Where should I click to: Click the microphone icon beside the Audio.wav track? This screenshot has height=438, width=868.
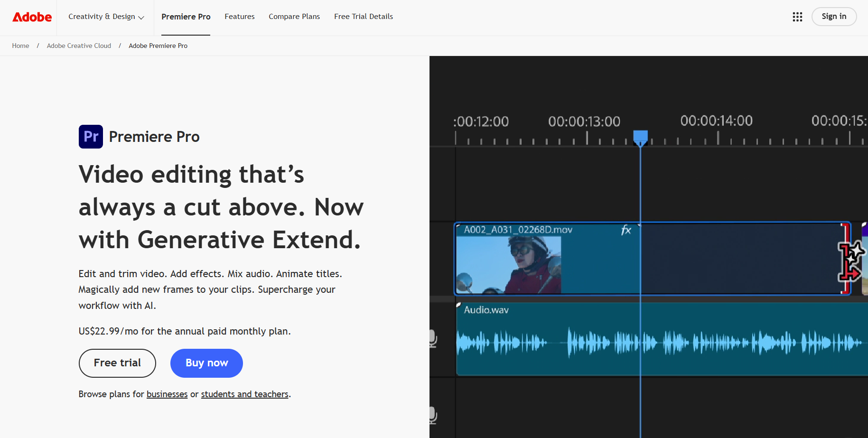(433, 339)
